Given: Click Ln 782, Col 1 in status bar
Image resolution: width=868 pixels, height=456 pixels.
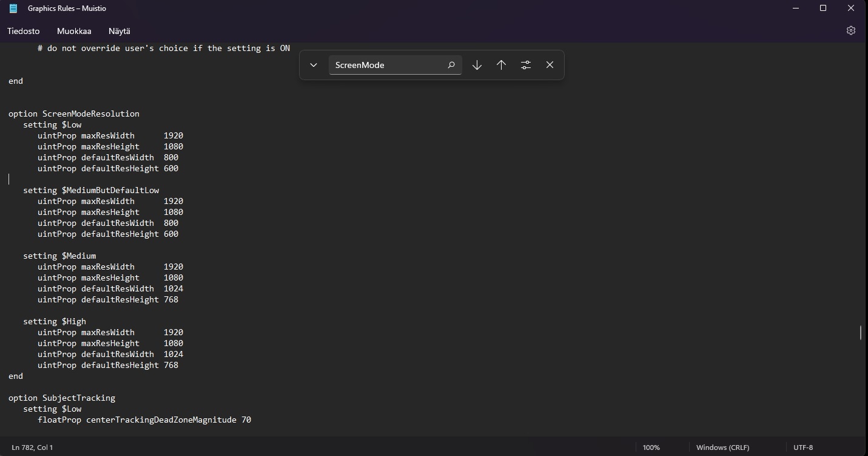Looking at the screenshot, I should tap(32, 447).
